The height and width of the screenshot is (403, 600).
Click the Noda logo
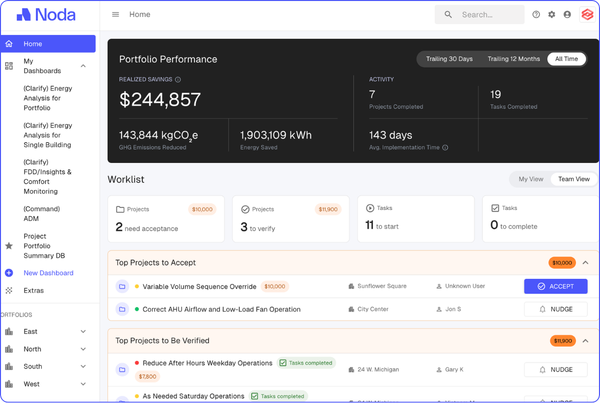[46, 15]
